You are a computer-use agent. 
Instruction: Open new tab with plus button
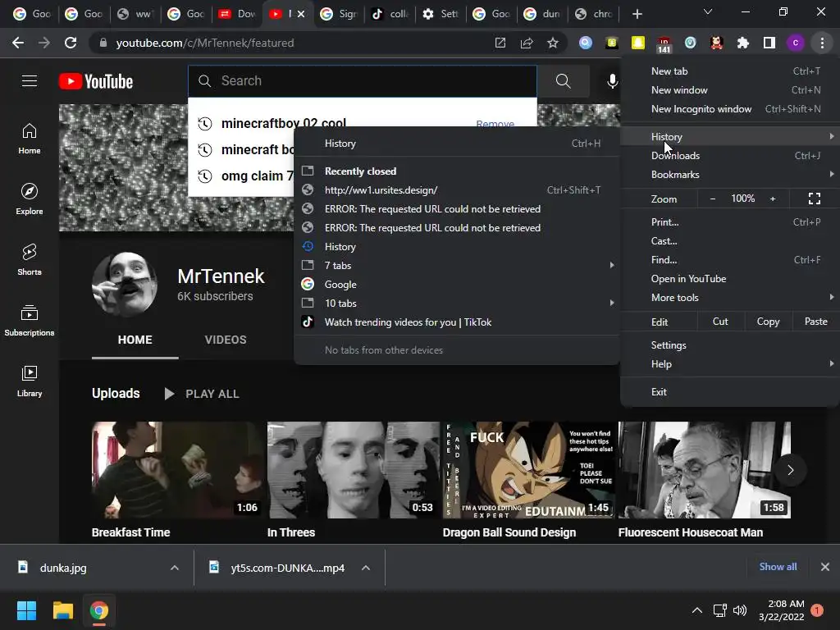(637, 14)
